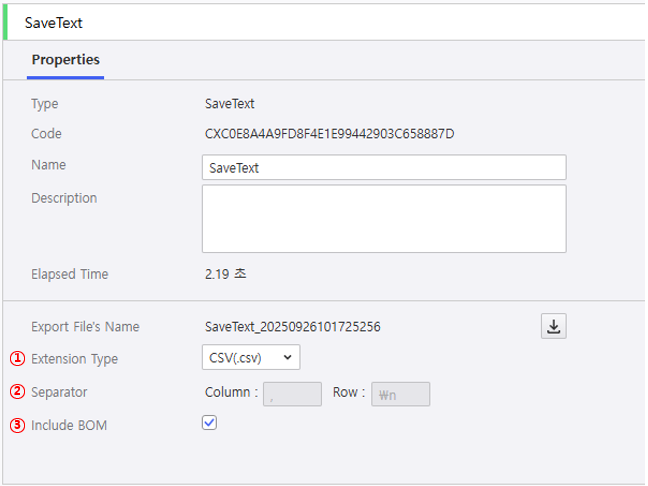Viewport: 648px width, 486px height.
Task: Focus the Description text area
Action: pyautogui.click(x=383, y=218)
